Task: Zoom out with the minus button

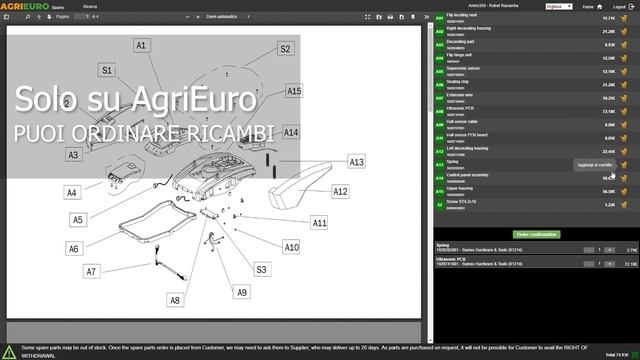Action: [x=188, y=17]
